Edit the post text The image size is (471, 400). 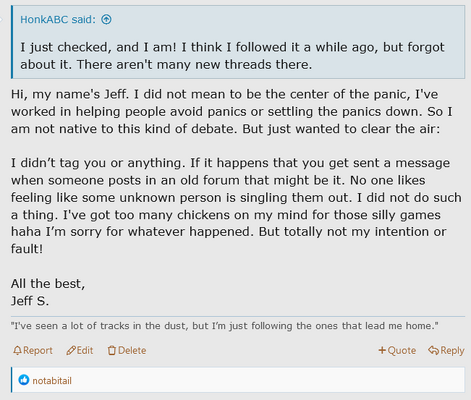click(x=80, y=350)
